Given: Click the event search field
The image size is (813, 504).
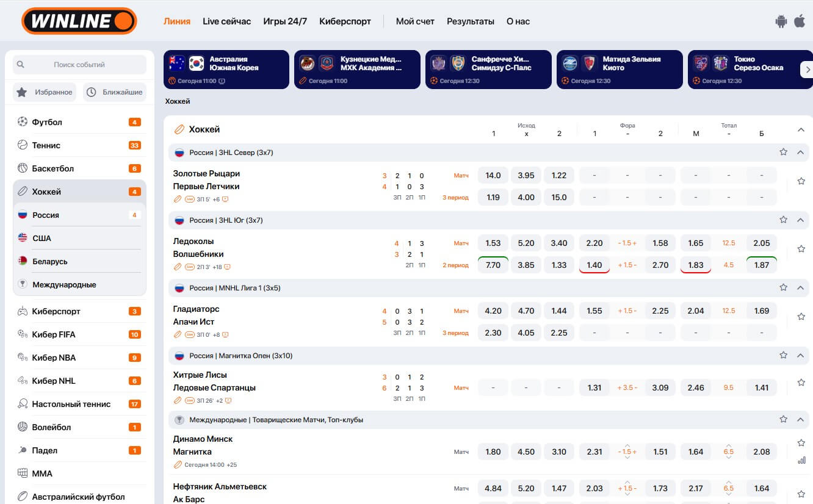Looking at the screenshot, I should (79, 65).
